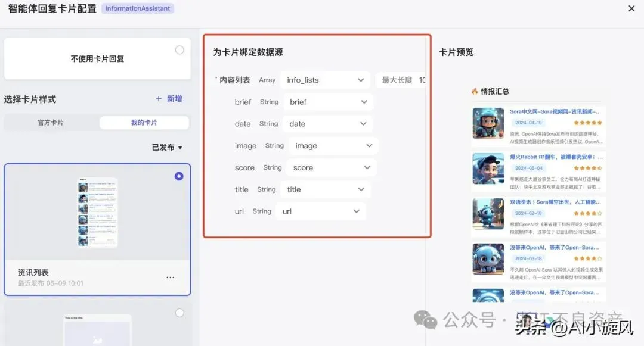This screenshot has width=644, height=346.
Task: Open the 爆火Rabbit R1翻车 preview title
Action: tap(556, 157)
